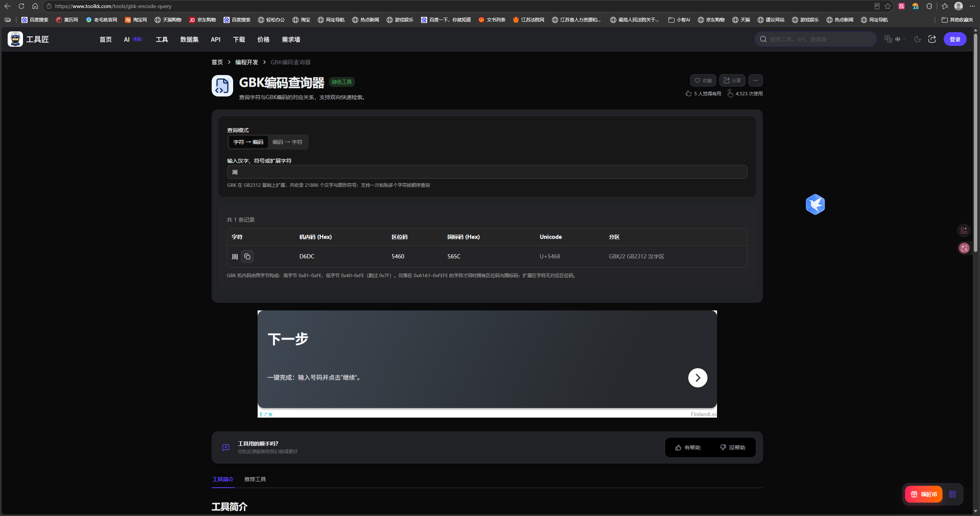Open the browser extensions puzzle icon

coord(929,6)
